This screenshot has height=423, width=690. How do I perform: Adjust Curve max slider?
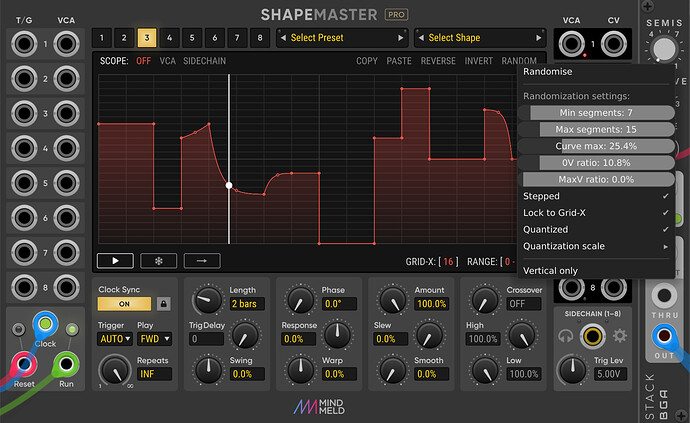596,146
